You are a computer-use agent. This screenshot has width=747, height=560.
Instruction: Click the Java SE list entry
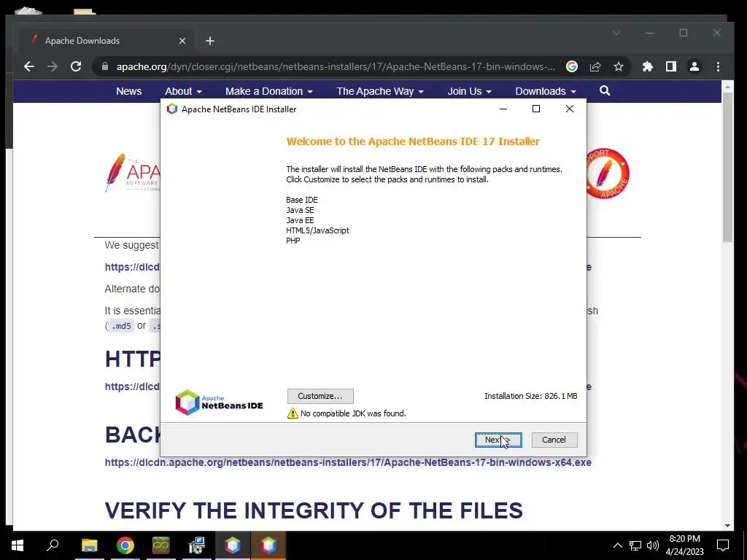300,210
